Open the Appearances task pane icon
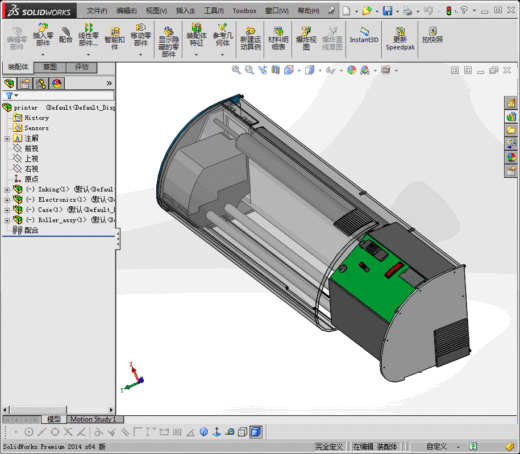Screen dimensions: 520x454 (x=511, y=157)
